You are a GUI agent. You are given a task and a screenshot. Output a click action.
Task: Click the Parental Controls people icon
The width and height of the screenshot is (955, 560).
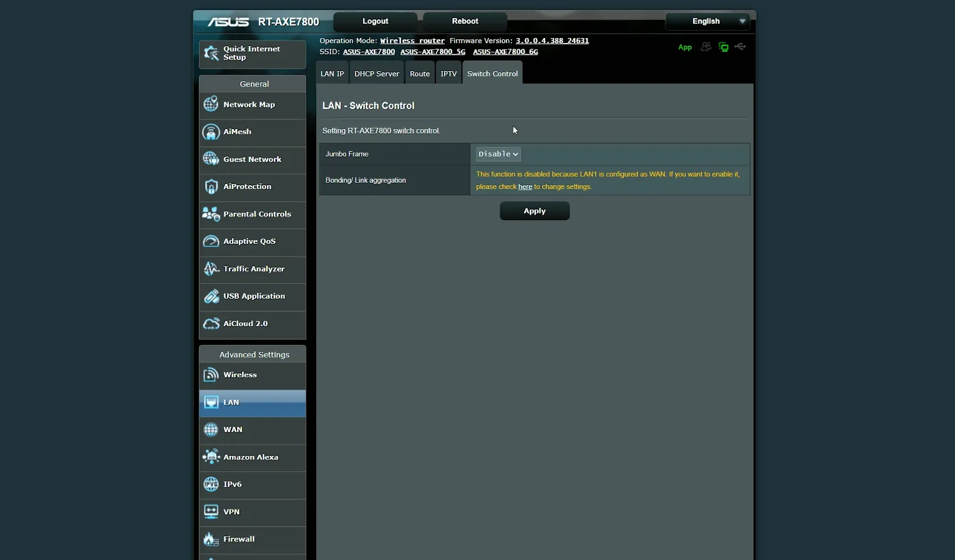point(211,214)
